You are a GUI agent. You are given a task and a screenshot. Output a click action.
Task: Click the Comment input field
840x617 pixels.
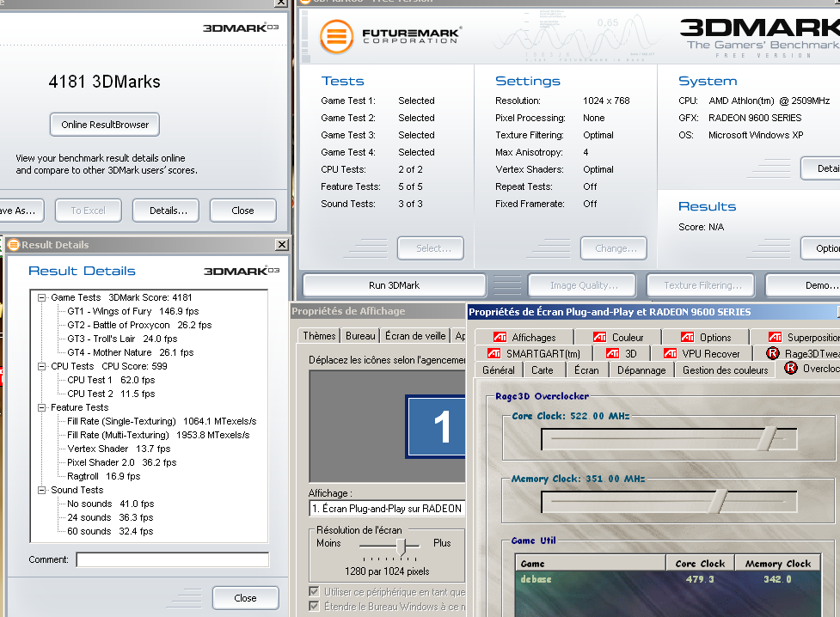point(173,559)
